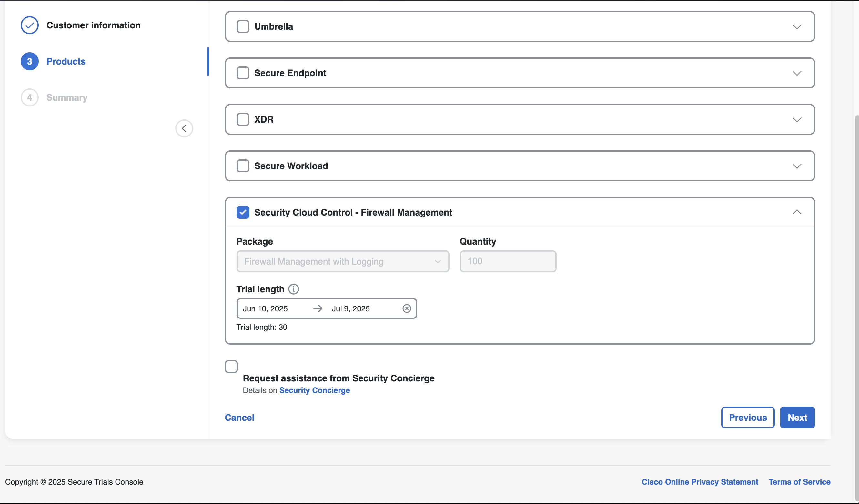Screen dimensions: 859x504
Task: Click the 'Umbrella' product title
Action: click(273, 26)
